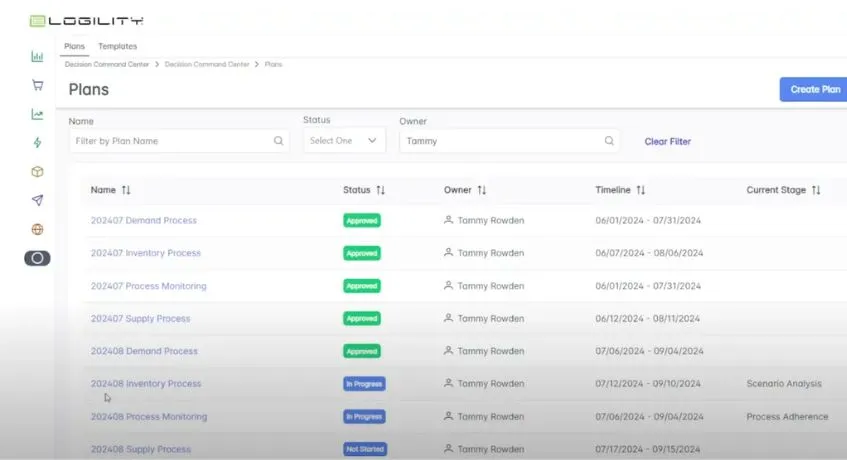Open the paper plane sidebar icon
847x460 pixels.
[x=37, y=200]
